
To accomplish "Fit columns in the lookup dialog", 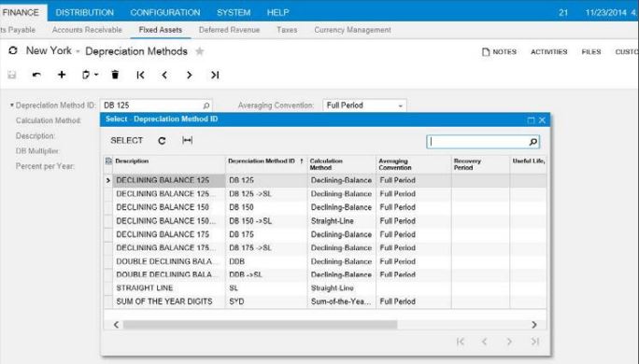I will pos(188,141).
